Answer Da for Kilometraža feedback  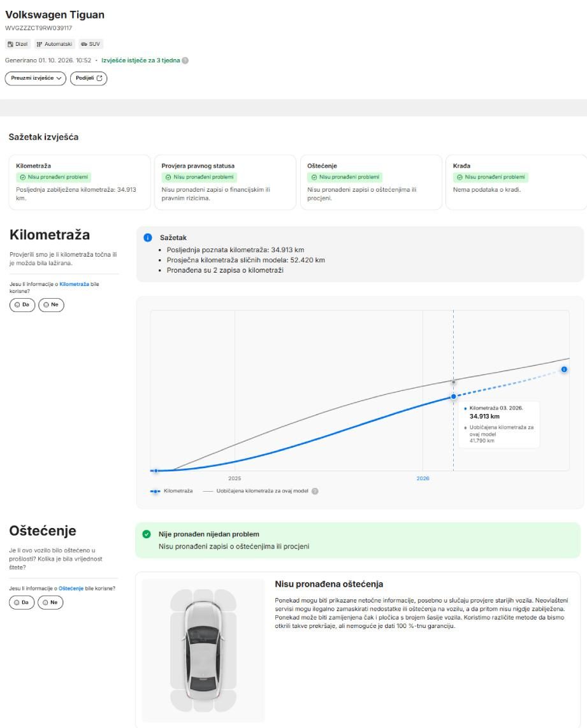[22, 305]
